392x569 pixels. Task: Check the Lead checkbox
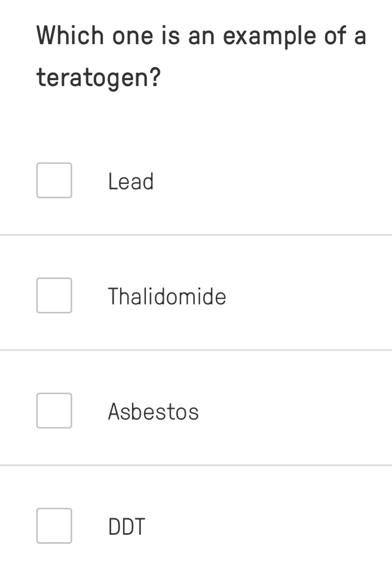pos(54,181)
